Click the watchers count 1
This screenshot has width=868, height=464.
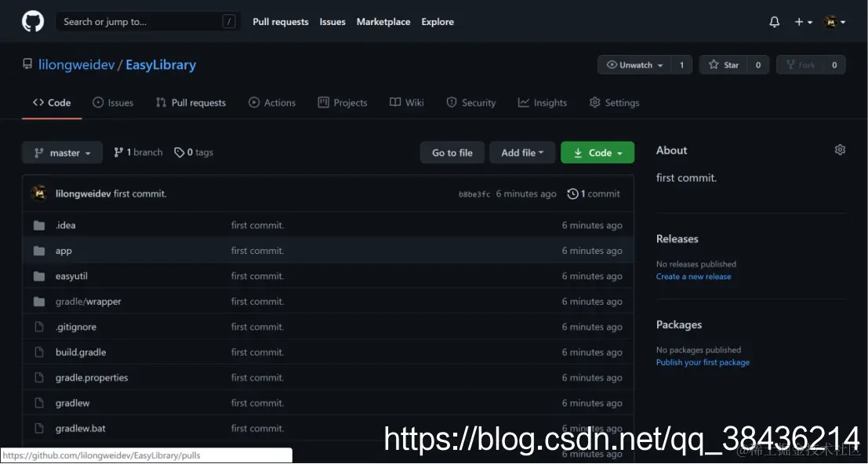pos(681,65)
